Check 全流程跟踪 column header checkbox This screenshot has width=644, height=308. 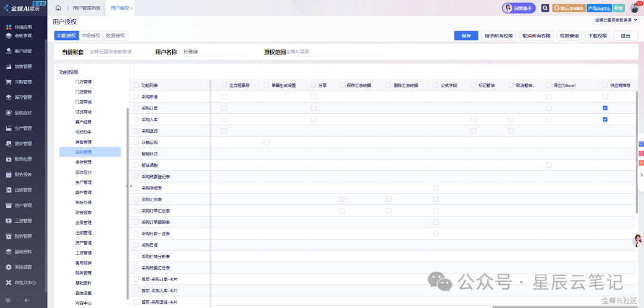click(224, 85)
